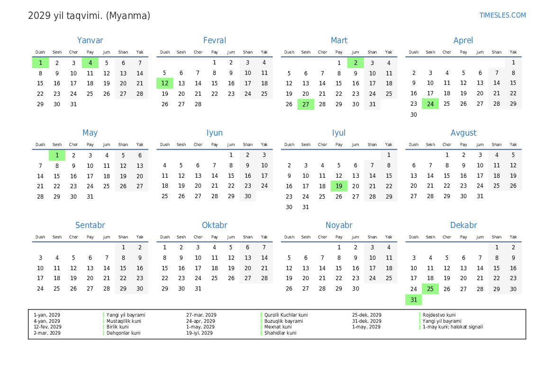This screenshot has height=392, width=554.
Task: Click highlighted day 24 in Aprel
Action: [430, 104]
